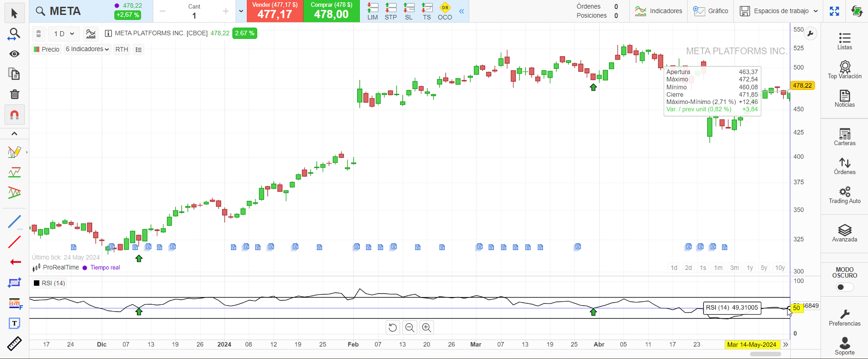868x359 pixels.
Task: Select the TS trailing stop icon
Action: 427,11
